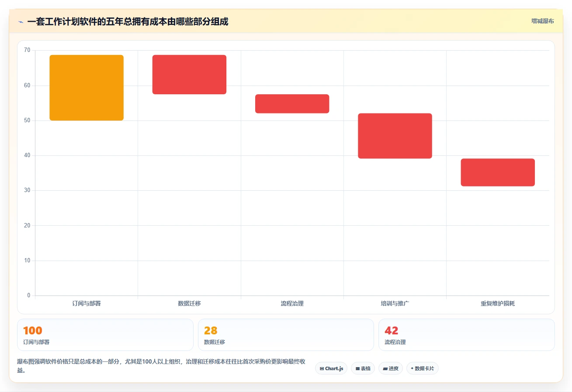Click the 订阅与部署 x-axis label
572x392 pixels.
click(87, 303)
